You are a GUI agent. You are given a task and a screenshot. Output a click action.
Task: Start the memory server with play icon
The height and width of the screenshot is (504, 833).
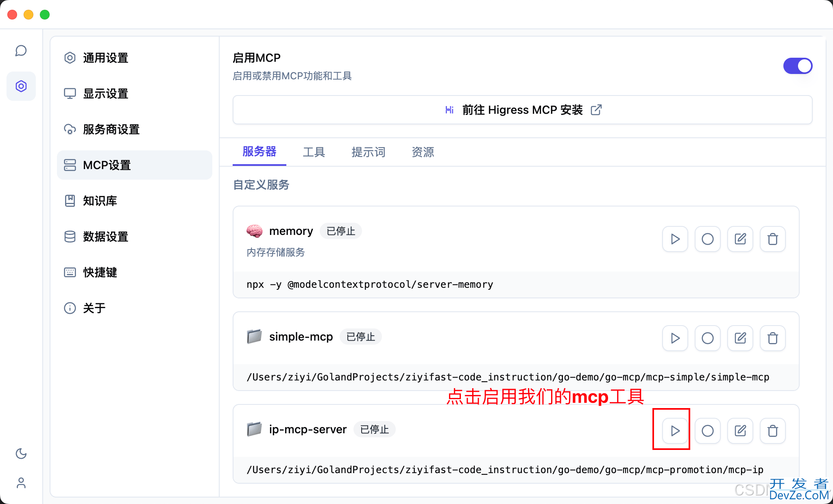point(675,239)
